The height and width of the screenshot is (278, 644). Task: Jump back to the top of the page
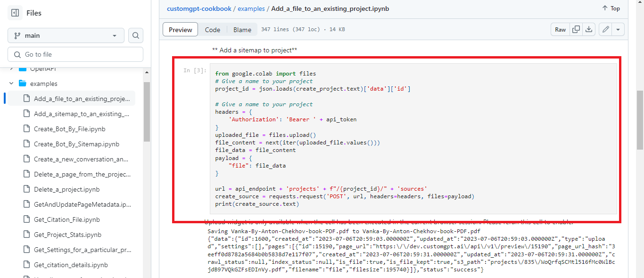[610, 8]
